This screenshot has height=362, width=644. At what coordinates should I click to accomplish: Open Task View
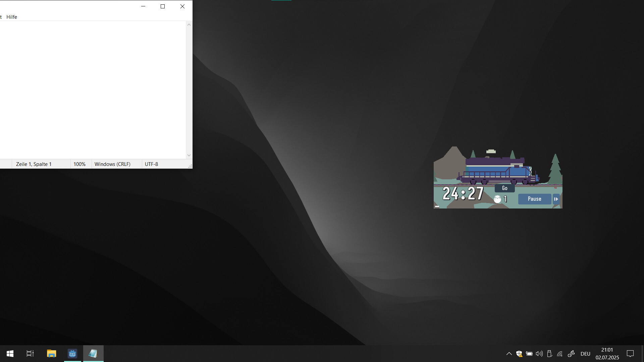(x=30, y=353)
